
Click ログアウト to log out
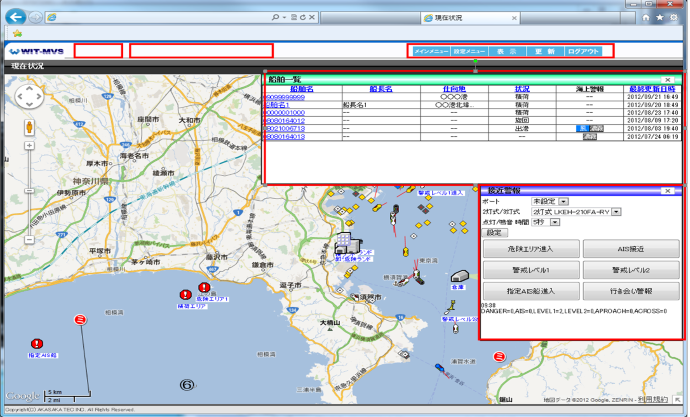click(583, 51)
